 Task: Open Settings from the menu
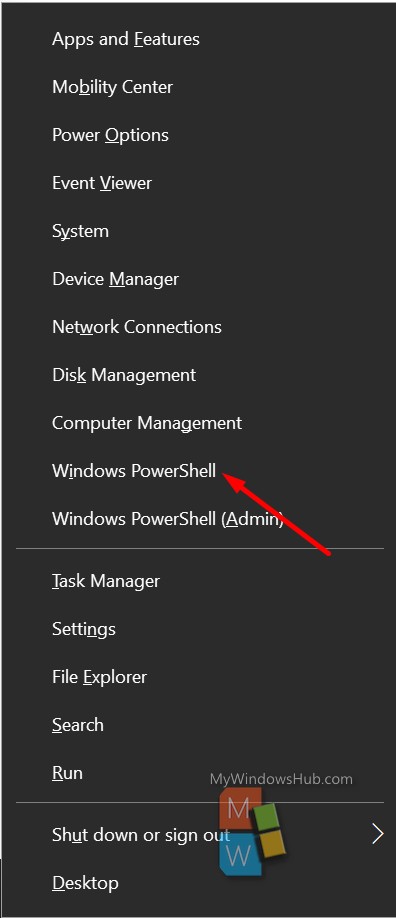pyautogui.click(x=199, y=629)
